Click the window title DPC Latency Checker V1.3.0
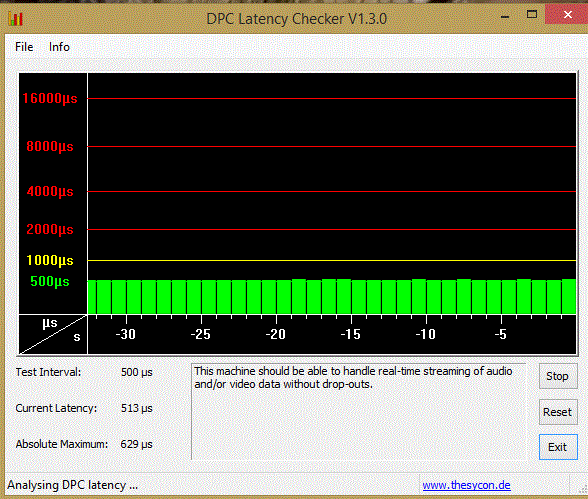The image size is (588, 499). [x=297, y=19]
